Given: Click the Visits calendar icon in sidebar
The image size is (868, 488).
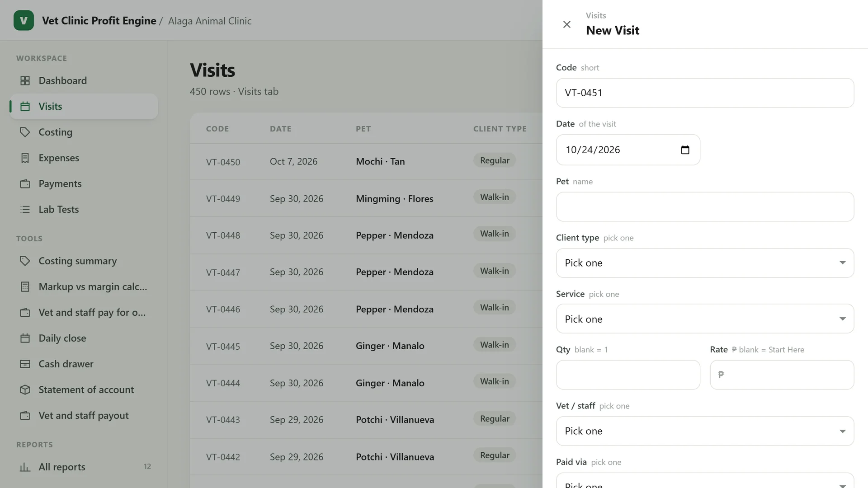Looking at the screenshot, I should 25,106.
